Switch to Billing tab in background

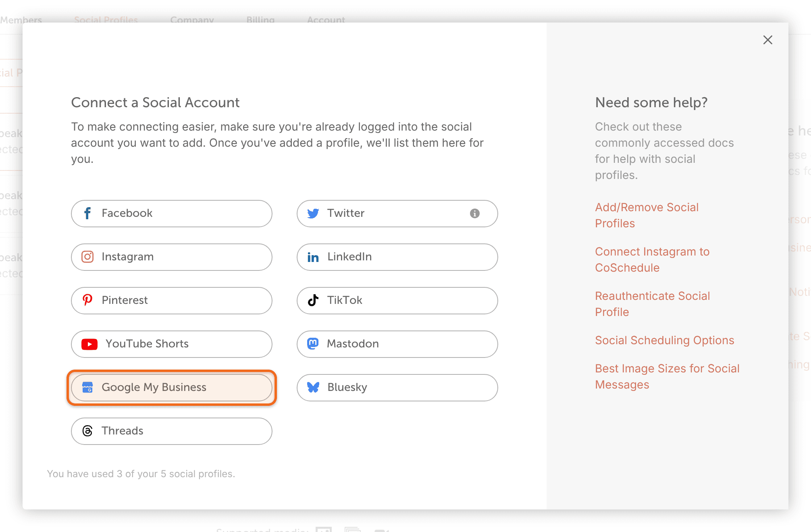(x=260, y=19)
